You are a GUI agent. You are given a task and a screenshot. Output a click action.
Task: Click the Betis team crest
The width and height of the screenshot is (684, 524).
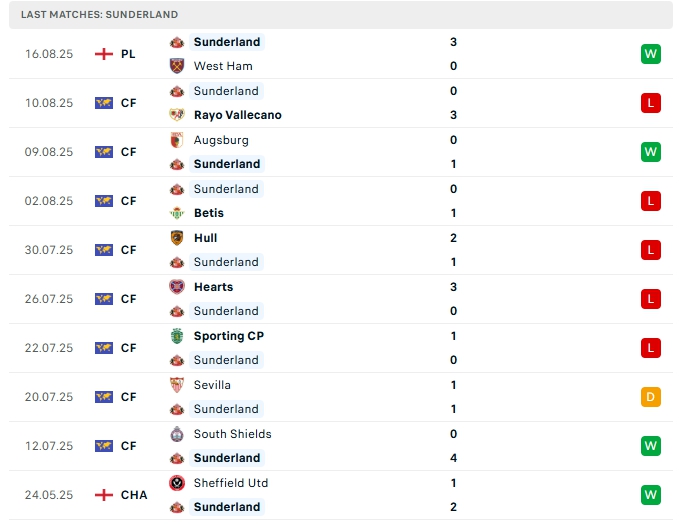click(x=177, y=213)
